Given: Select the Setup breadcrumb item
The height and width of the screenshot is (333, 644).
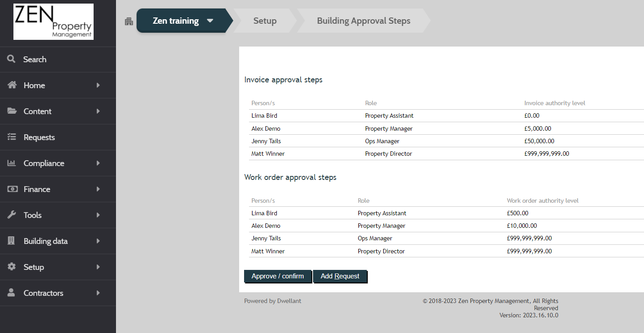Looking at the screenshot, I should coord(265,21).
